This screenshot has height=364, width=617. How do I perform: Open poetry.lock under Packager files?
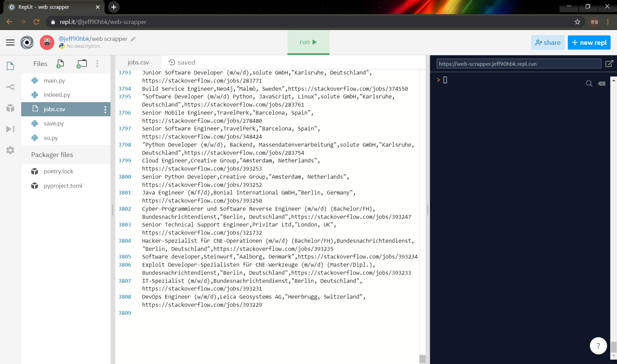coord(66,171)
